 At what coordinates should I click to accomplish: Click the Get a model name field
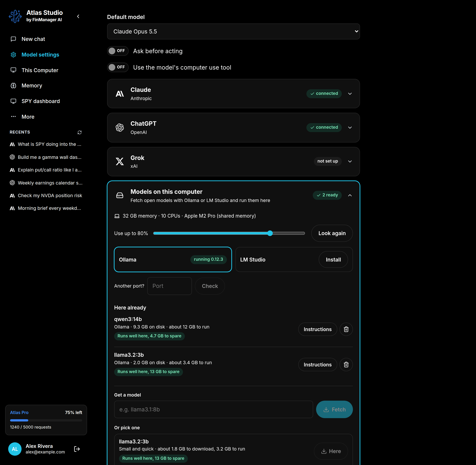coord(213,410)
